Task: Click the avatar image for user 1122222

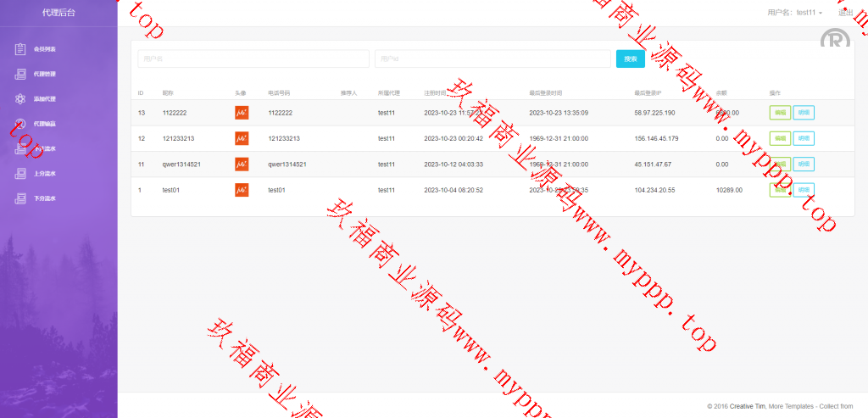Action: [x=242, y=113]
